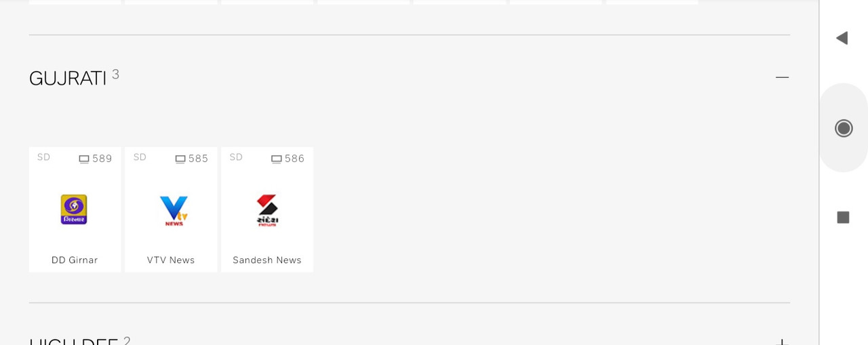
Task: Open the DD Girnar channel logo
Action: [74, 209]
